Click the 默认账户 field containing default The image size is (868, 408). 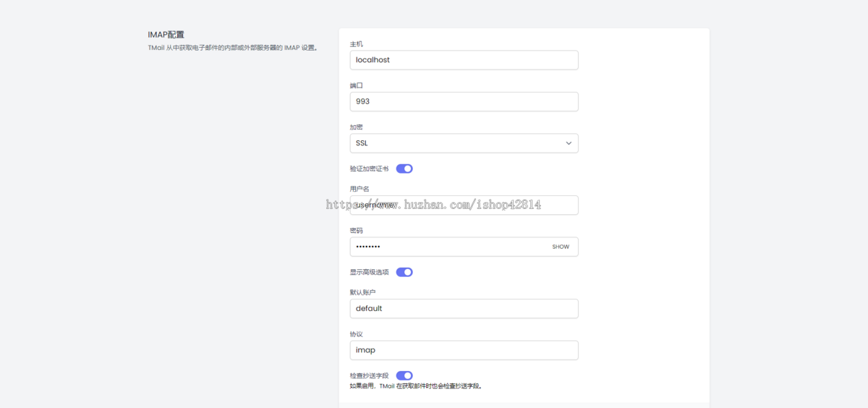(x=464, y=309)
